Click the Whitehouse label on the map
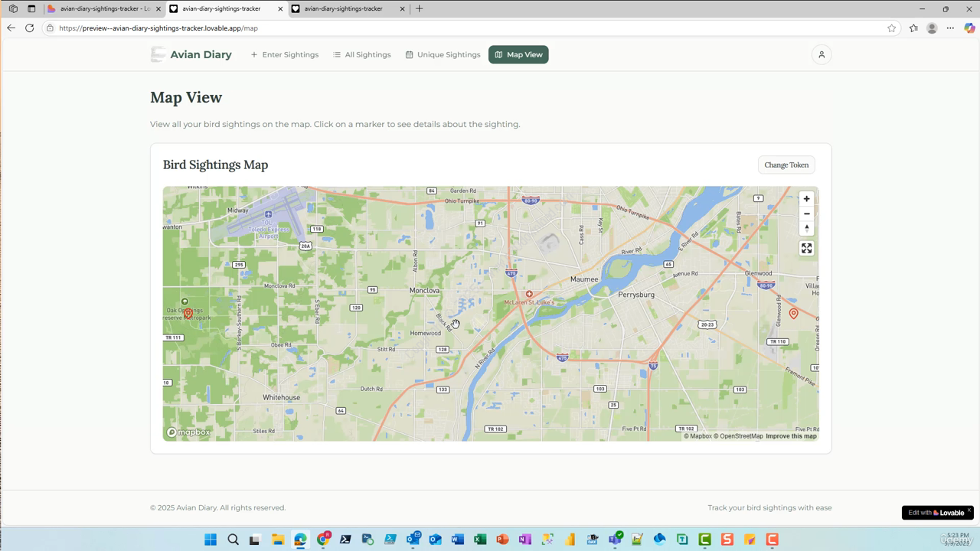980x551 pixels. click(281, 398)
